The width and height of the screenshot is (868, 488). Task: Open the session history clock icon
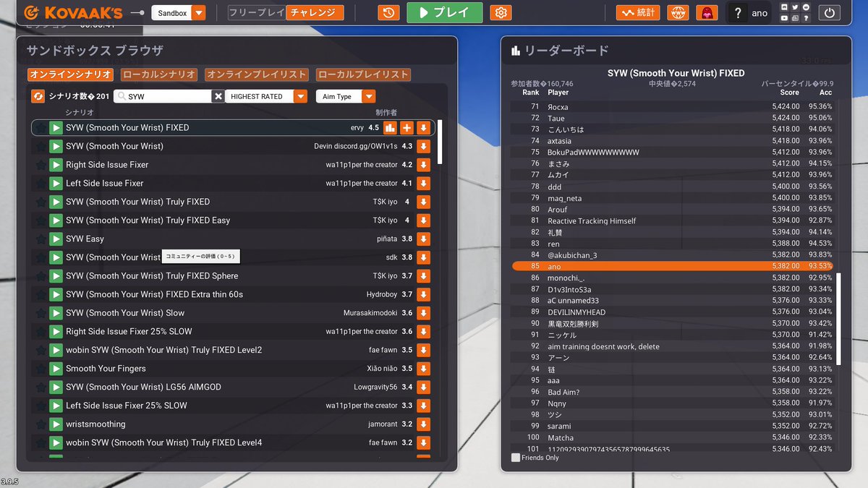[x=389, y=12]
